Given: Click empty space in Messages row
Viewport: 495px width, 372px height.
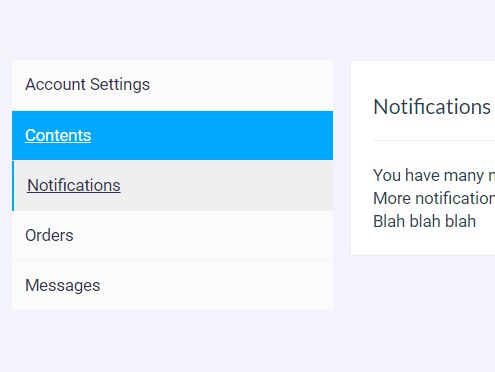Looking at the screenshot, I should 217,285.
